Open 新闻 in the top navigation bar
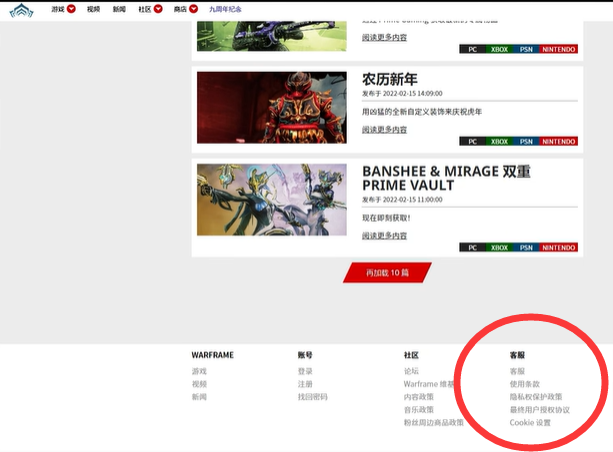Viewport: 613px width, 452px height. click(119, 9)
